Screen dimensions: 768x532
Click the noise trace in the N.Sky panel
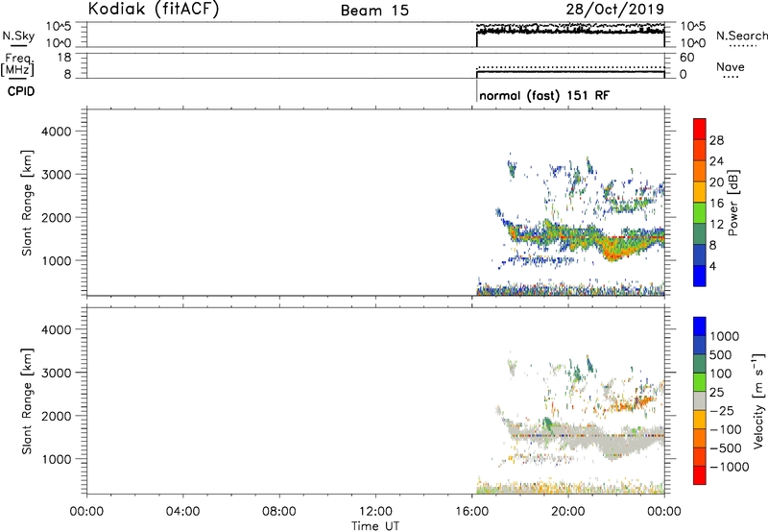(x=570, y=32)
